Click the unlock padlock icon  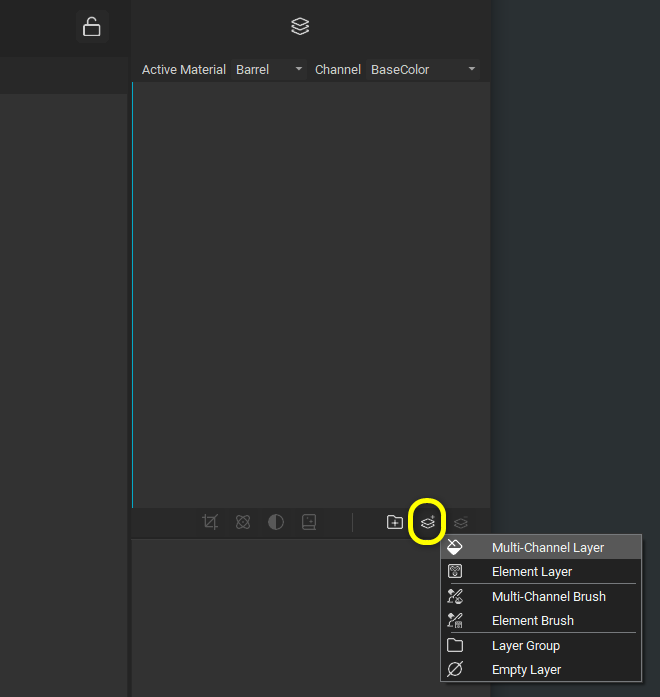coord(92,27)
